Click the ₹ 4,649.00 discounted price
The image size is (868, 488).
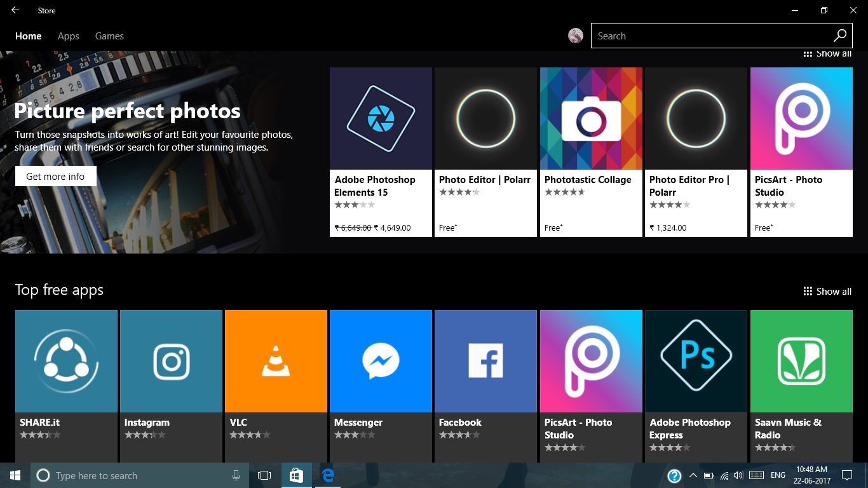[393, 227]
